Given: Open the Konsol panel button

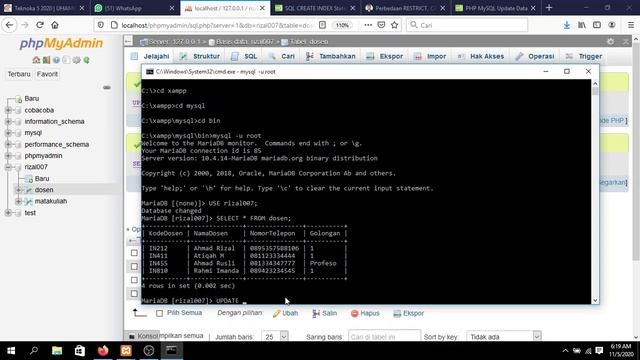Looking at the screenshot, I should click(143, 336).
